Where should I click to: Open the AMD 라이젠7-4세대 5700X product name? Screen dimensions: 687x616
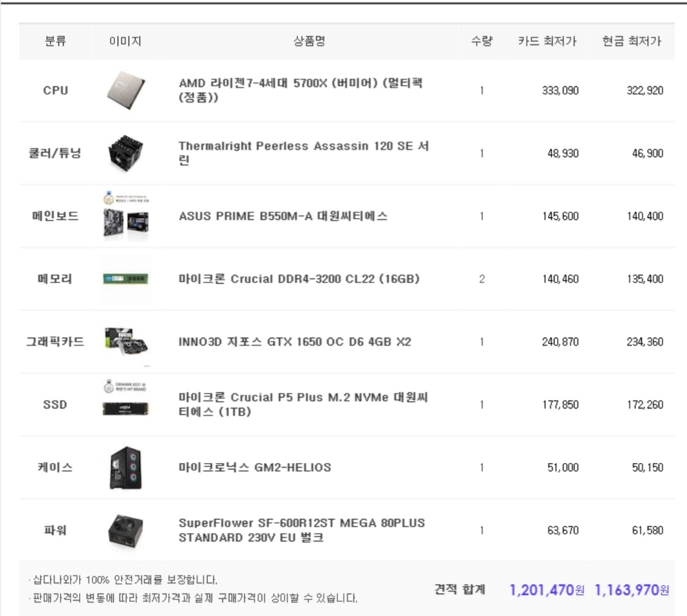(x=301, y=90)
